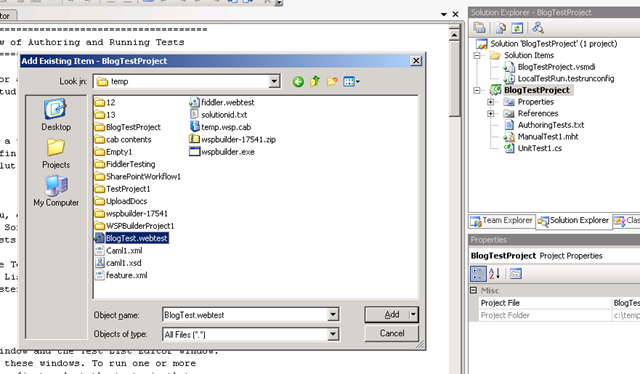The image size is (640, 374).
Task: Open Projects shortcut in places bar
Action: [56, 154]
